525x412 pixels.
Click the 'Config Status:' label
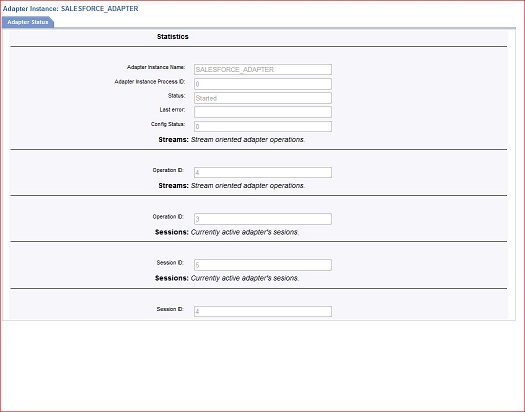168,124
